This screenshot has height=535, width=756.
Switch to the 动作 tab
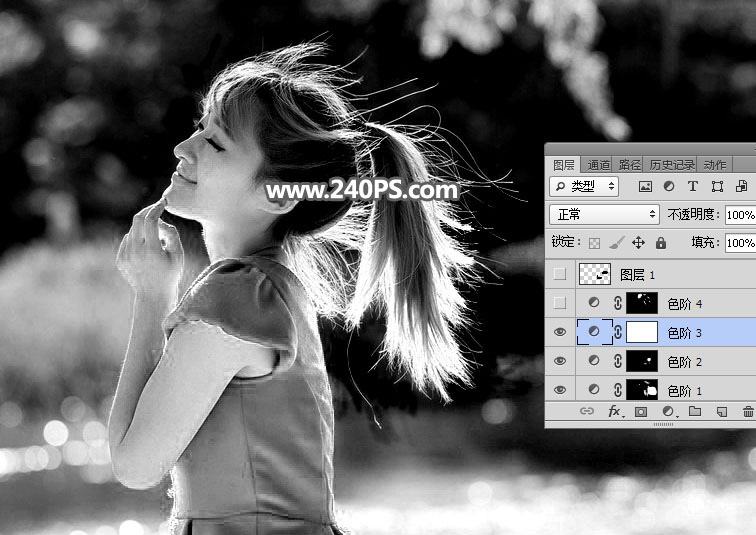coord(715,165)
